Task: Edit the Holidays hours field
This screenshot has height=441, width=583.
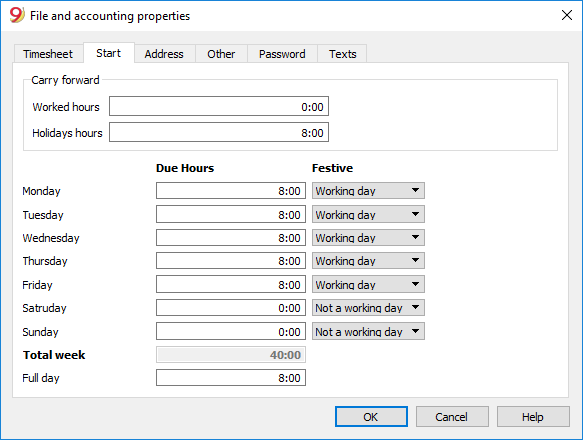Action: (219, 132)
